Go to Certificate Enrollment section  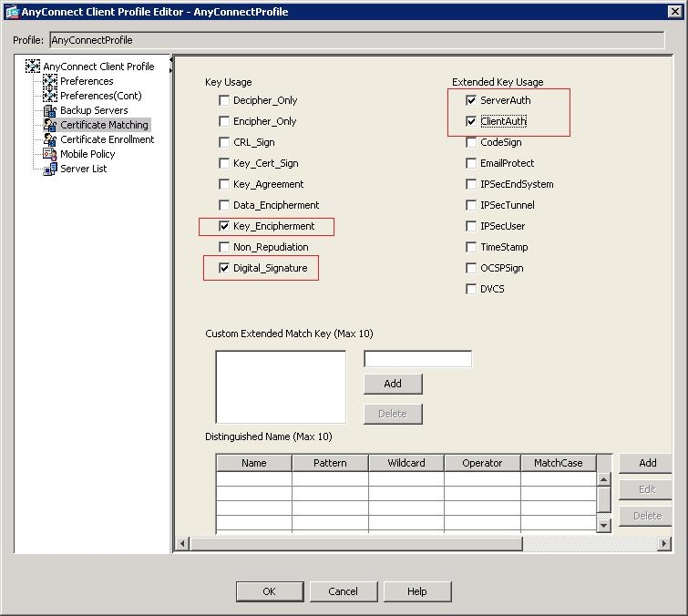click(x=107, y=139)
